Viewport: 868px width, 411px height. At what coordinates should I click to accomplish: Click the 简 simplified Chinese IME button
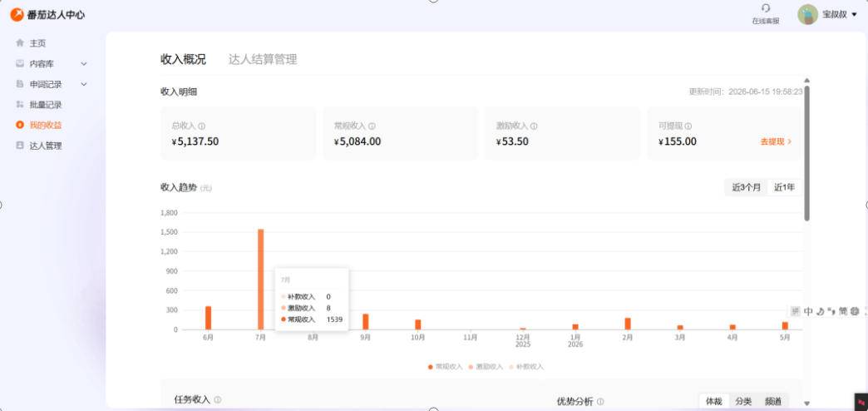point(842,311)
